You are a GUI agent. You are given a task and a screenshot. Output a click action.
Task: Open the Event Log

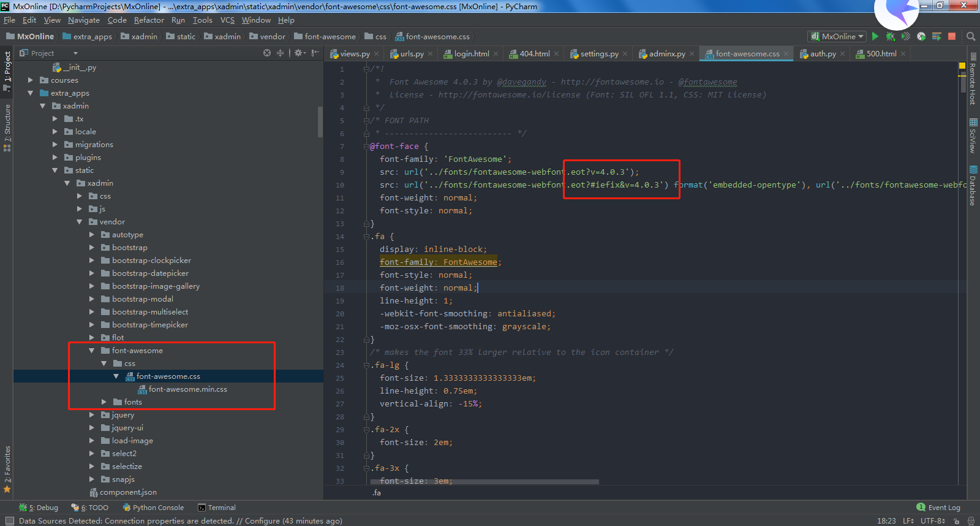tap(938, 508)
